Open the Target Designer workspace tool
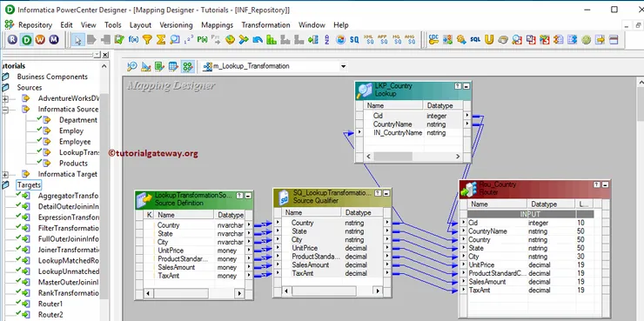The image size is (644, 321). coord(146,66)
